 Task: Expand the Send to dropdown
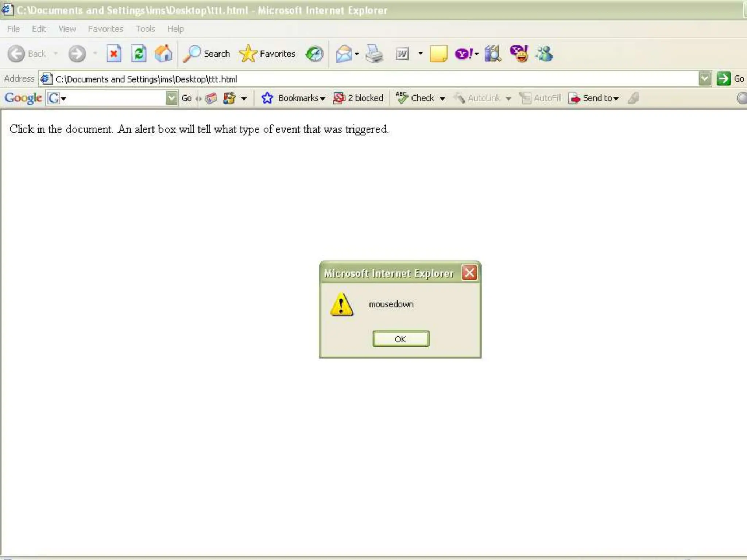point(594,98)
